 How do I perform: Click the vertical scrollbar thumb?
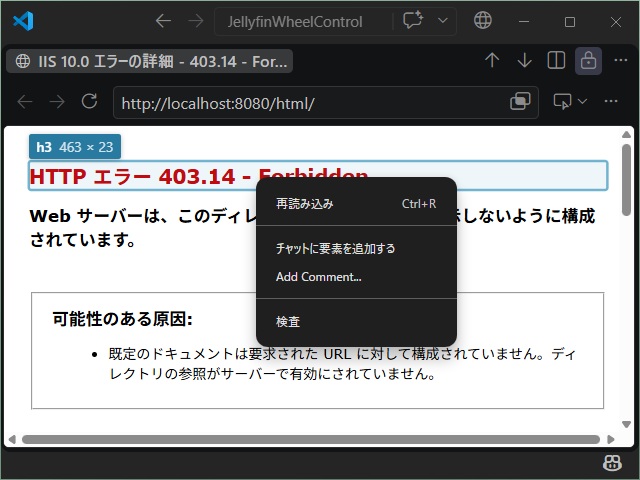627,179
